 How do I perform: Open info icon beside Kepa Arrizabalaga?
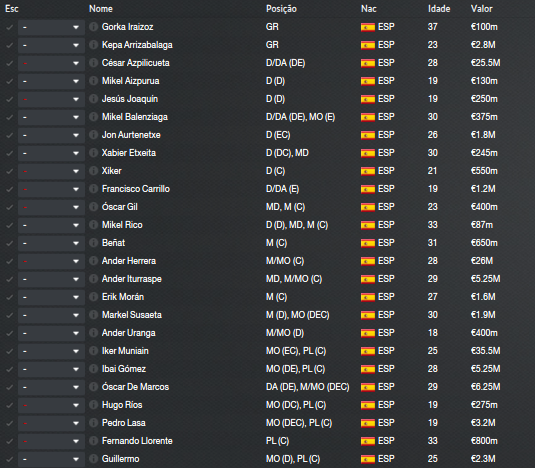[93, 45]
